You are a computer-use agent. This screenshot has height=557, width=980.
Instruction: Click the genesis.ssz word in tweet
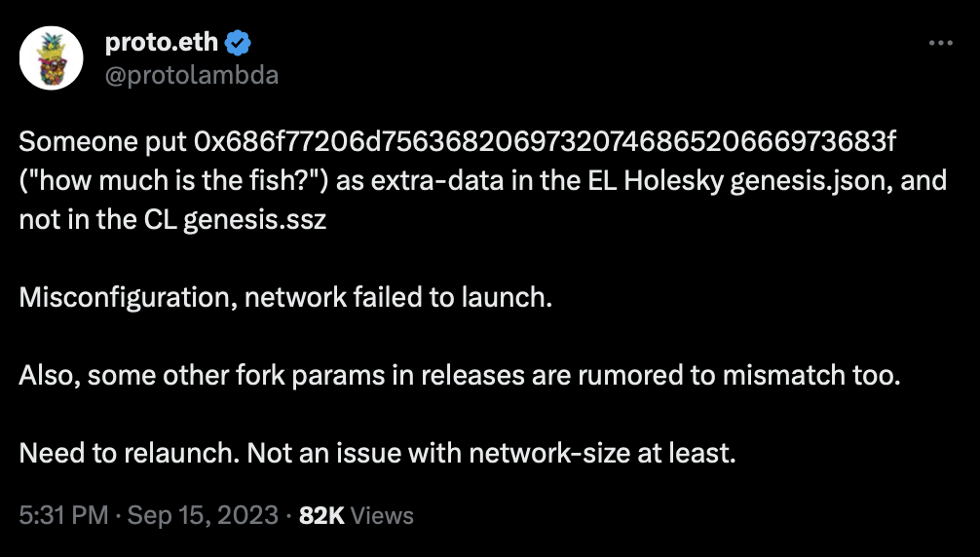[x=254, y=220]
